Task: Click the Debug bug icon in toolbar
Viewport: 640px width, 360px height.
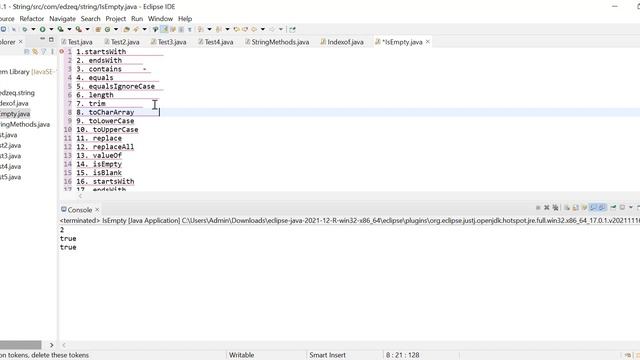Action: 25,29
